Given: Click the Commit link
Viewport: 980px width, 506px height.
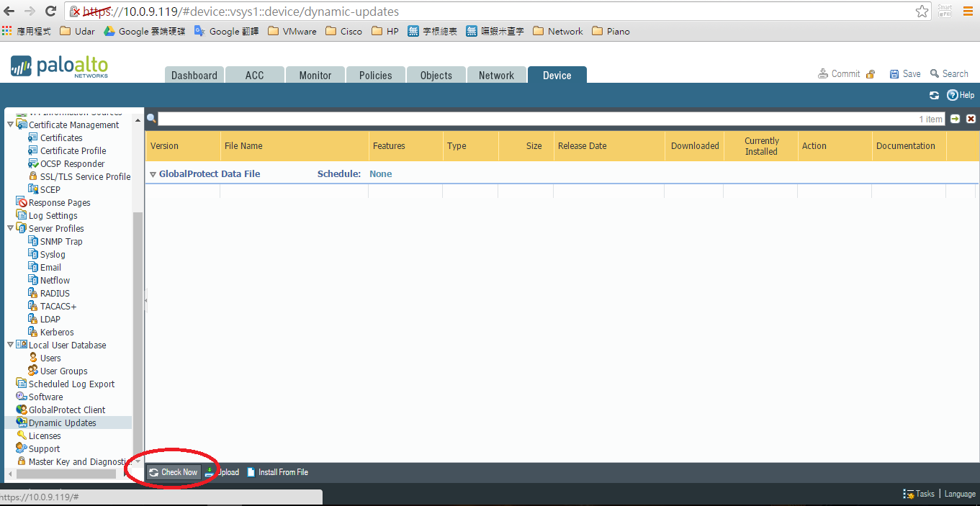Looking at the screenshot, I should 839,73.
